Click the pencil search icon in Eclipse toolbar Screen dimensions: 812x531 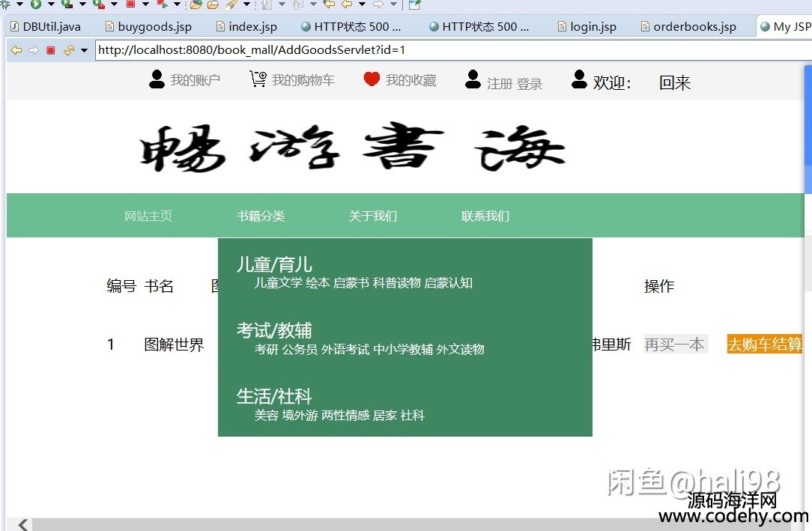point(231,4)
